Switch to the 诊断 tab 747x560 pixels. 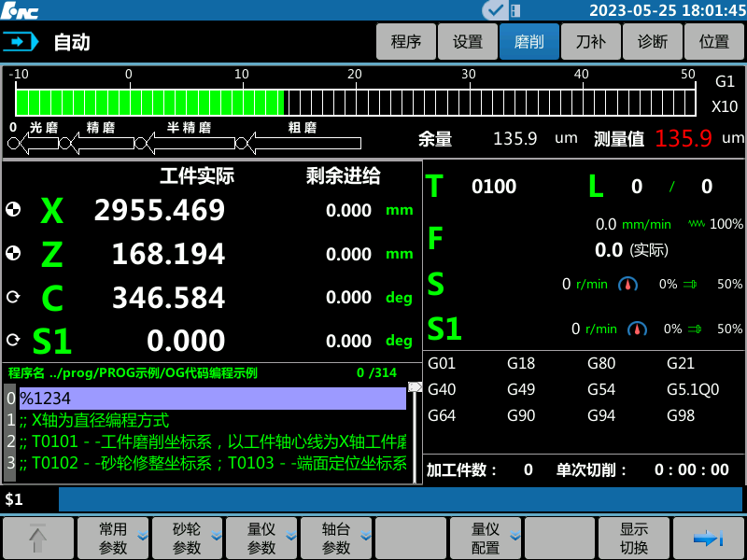click(652, 41)
